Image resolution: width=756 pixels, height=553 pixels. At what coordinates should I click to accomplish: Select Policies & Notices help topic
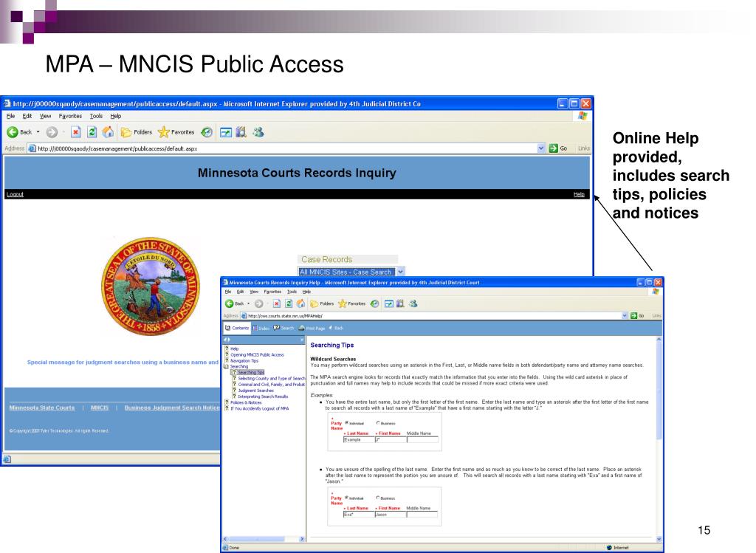(246, 402)
